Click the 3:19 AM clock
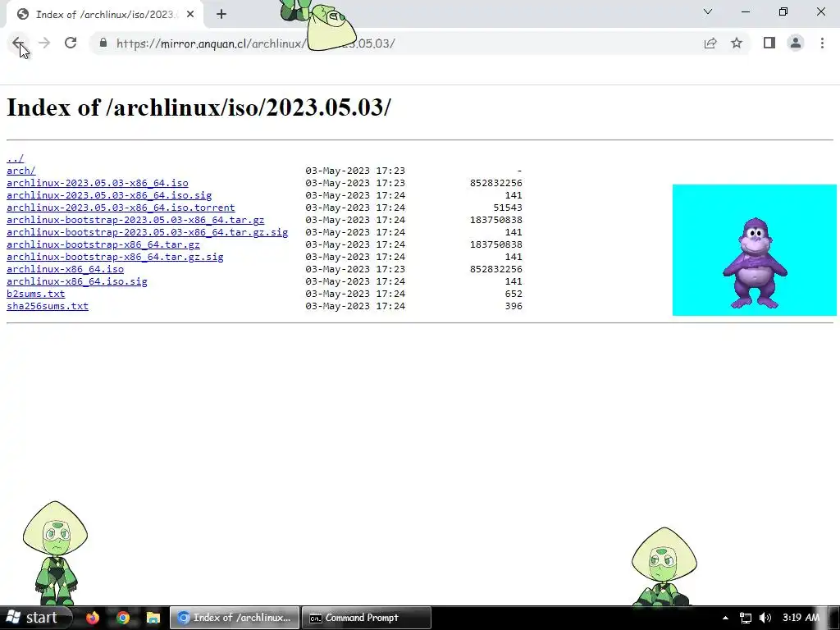Screen dimensions: 840x630 tap(801, 618)
